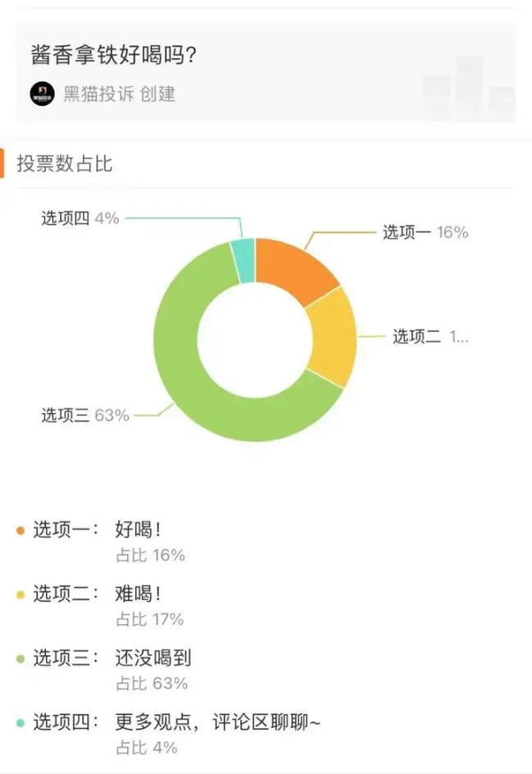The width and height of the screenshot is (532, 774).
Task: Select the 还没喝到 radio option for 选项三
Action: [152, 656]
